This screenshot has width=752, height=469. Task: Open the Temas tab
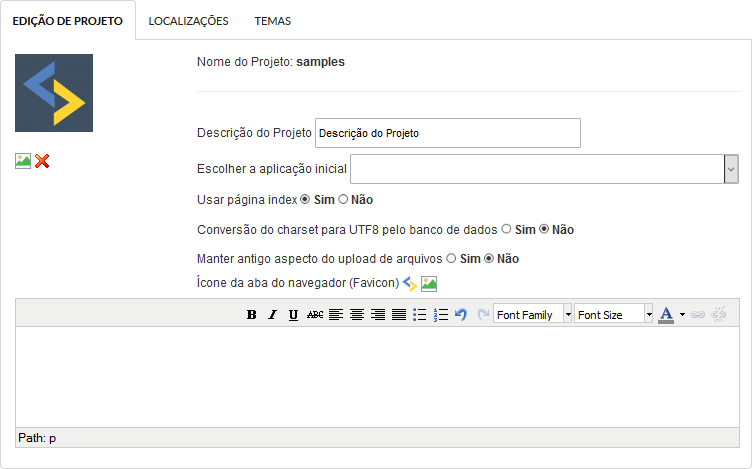[273, 20]
